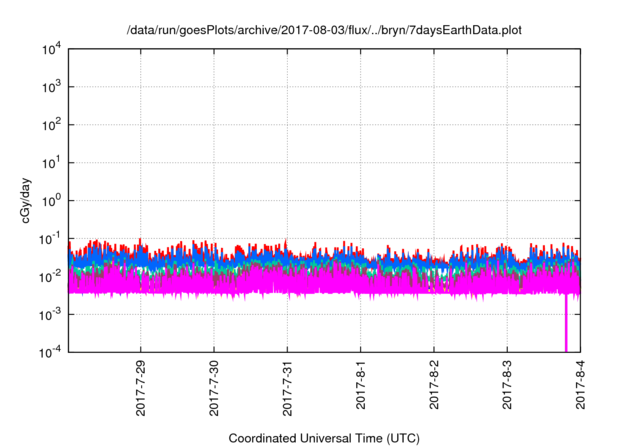Click the magenta dropout spike near 2017-8-4
The image size is (640, 448).
(x=566, y=322)
